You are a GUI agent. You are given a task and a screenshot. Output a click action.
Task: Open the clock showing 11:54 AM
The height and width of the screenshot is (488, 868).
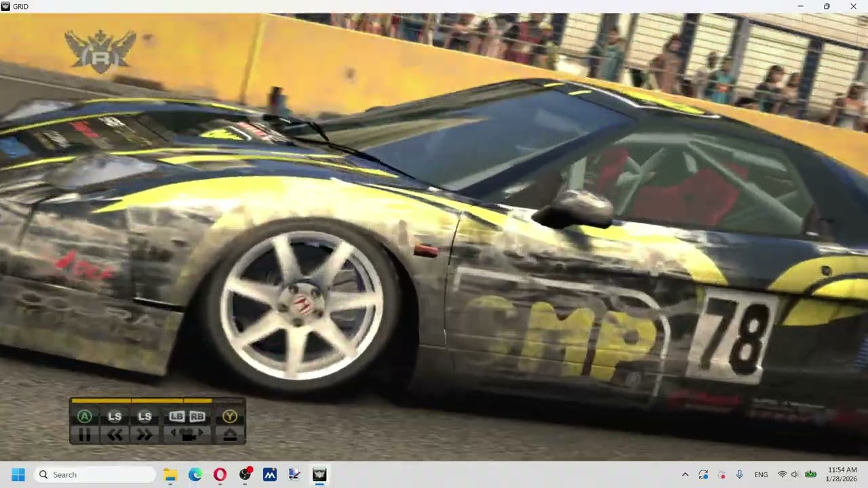(x=842, y=474)
